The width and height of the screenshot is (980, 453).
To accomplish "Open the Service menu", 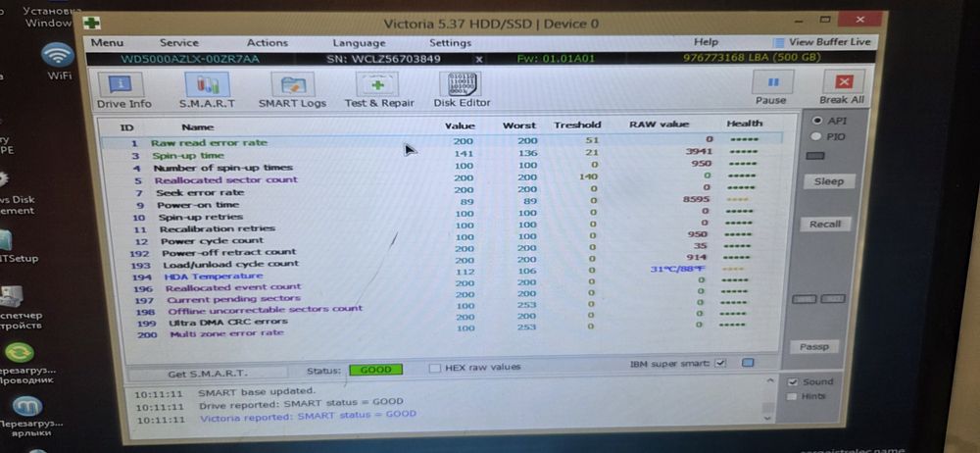I will point(178,42).
